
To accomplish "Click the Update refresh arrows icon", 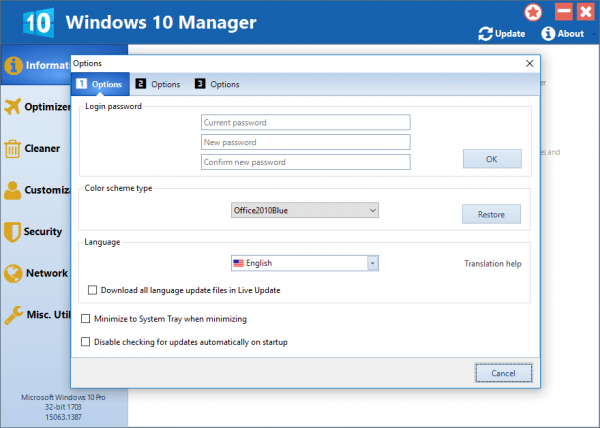I will [485, 34].
